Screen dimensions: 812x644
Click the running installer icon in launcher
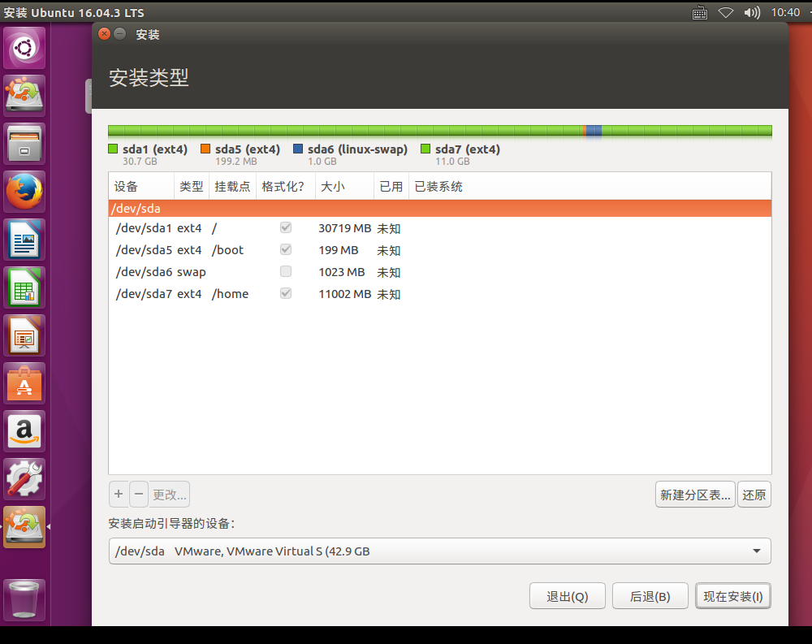point(24,527)
